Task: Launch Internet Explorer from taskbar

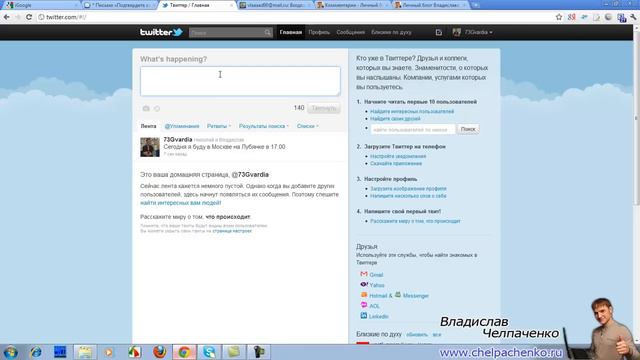Action: [x=36, y=352]
